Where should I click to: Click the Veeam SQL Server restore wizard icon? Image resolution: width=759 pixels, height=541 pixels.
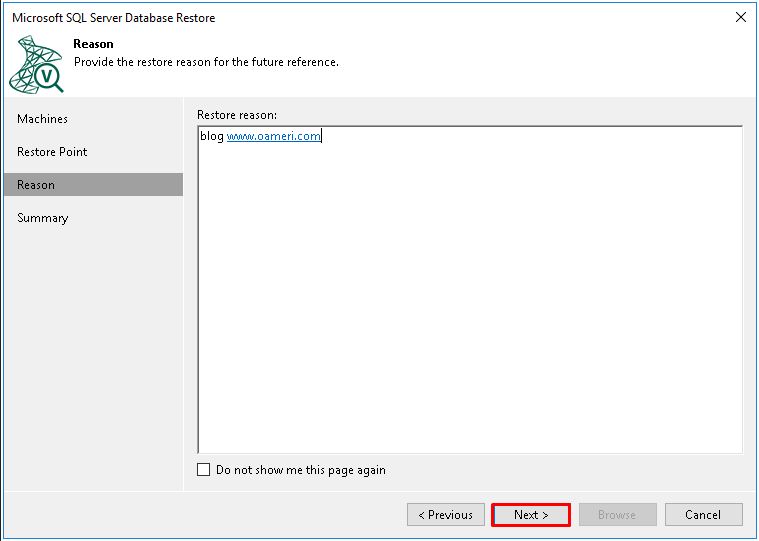[36, 64]
